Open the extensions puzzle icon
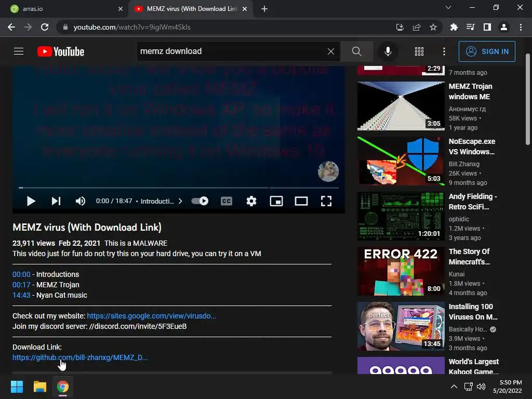Screen dimensions: 532x399 454,27
